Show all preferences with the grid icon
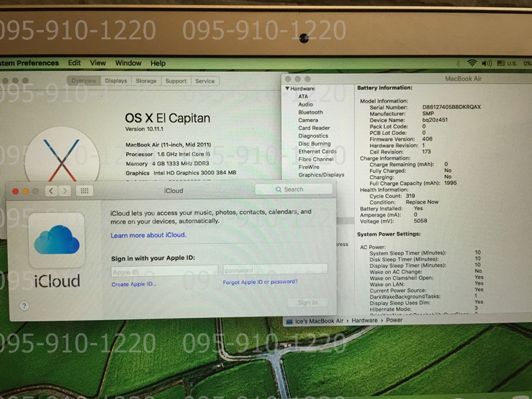Viewport: 532px width, 399px height. coord(84,191)
